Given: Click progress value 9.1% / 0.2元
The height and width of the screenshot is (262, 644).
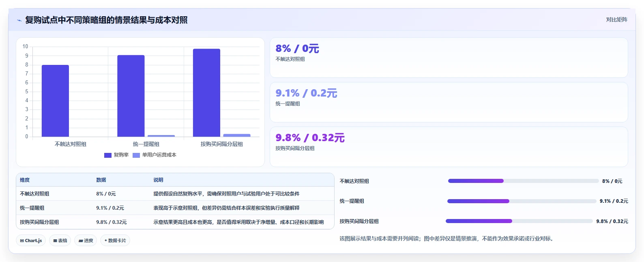Looking at the screenshot, I should (614, 201).
